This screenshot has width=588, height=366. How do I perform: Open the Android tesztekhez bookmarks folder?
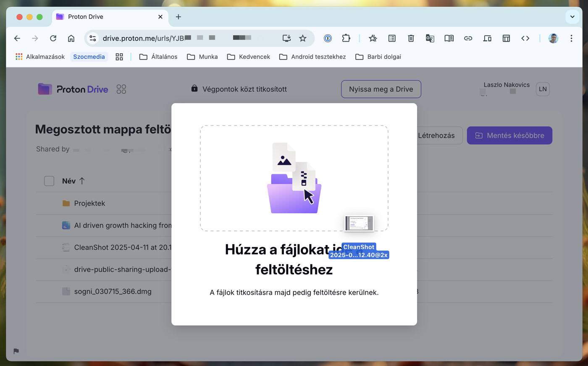pyautogui.click(x=312, y=57)
